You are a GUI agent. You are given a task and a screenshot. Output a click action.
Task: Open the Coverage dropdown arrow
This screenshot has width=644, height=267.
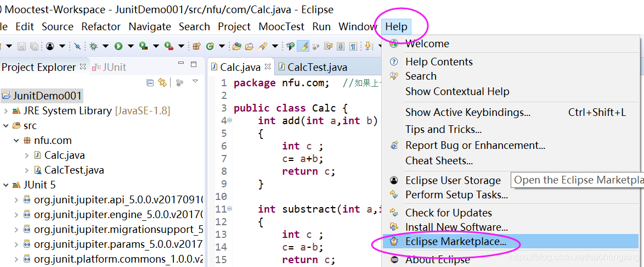(x=156, y=46)
